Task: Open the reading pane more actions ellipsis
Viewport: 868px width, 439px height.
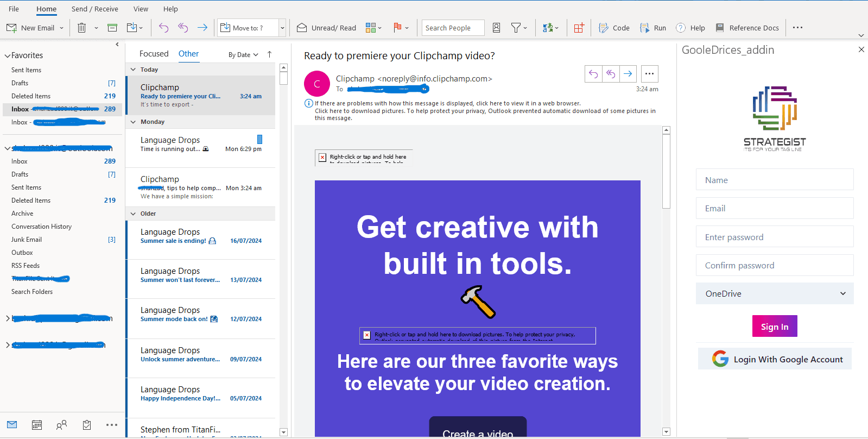Action: 649,74
